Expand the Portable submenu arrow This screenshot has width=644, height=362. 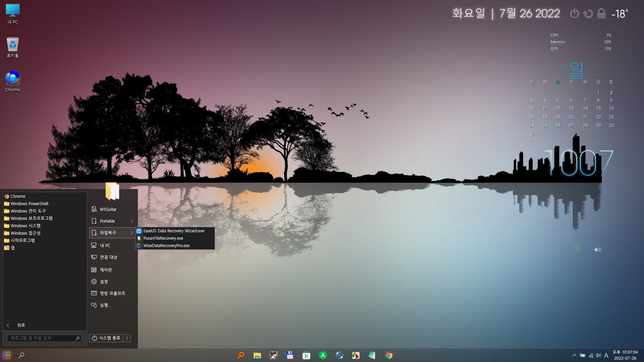[132, 221]
